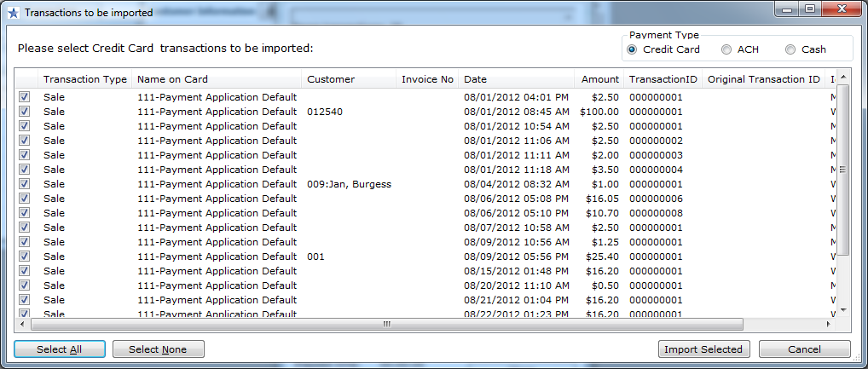The image size is (868, 369).
Task: Select the Credit Card payment type
Action: 632,49
